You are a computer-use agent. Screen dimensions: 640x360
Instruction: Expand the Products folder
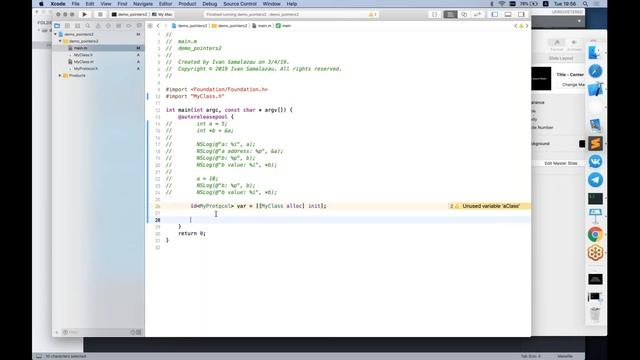click(x=60, y=76)
